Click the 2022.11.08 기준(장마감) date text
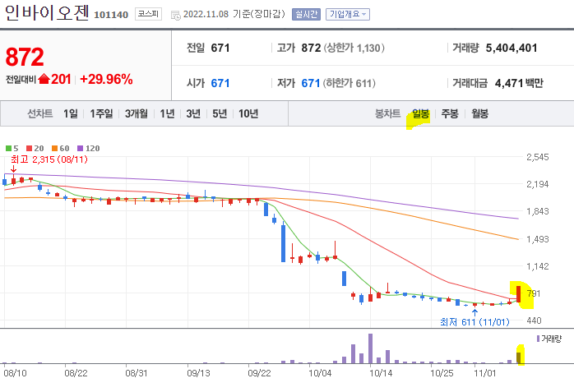574x392 pixels. [x=234, y=14]
